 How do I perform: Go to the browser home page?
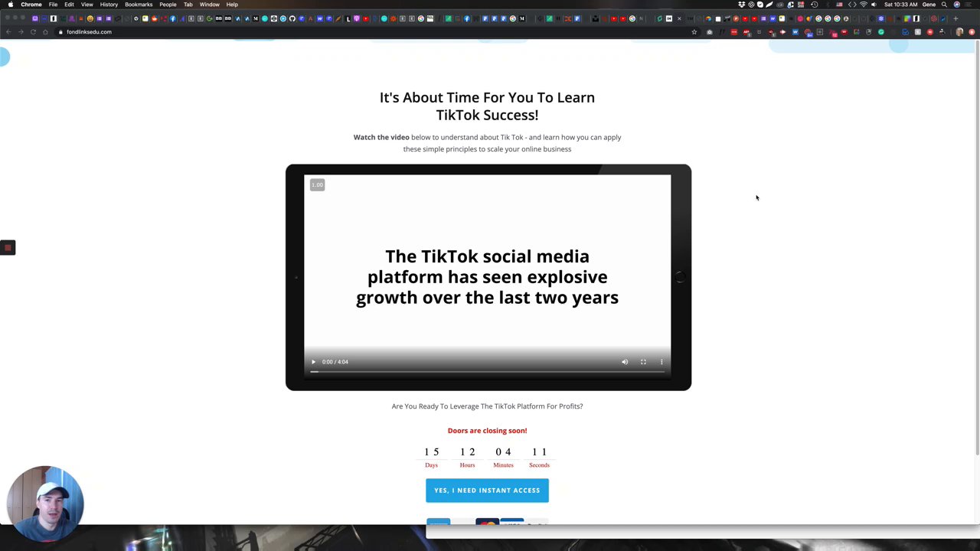[x=45, y=32]
